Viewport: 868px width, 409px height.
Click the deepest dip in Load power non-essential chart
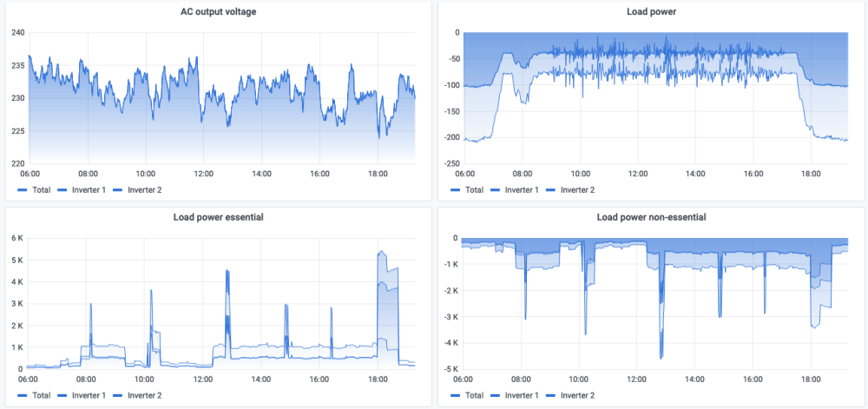click(x=661, y=356)
